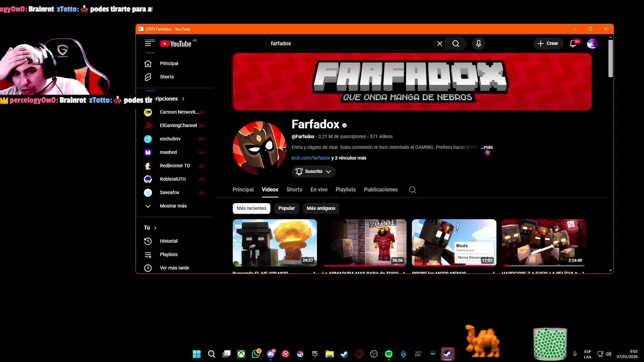The width and height of the screenshot is (644, 362).
Task: Click the 371 videos text
Action: click(381, 136)
